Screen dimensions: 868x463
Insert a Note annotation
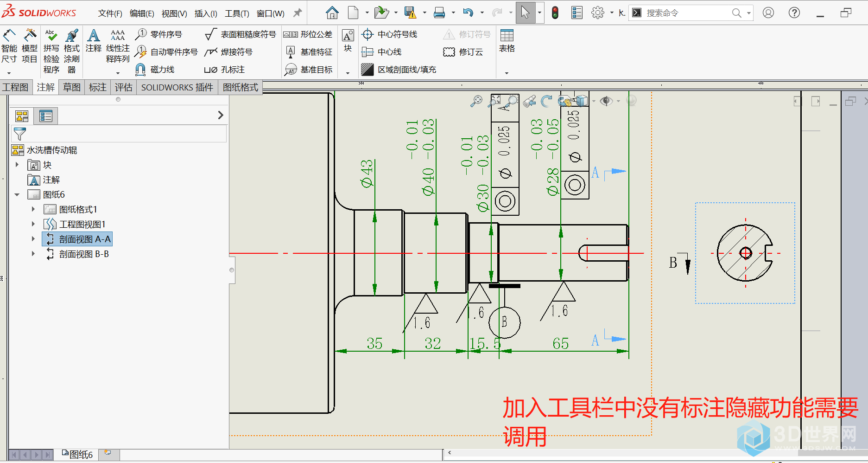[94, 41]
